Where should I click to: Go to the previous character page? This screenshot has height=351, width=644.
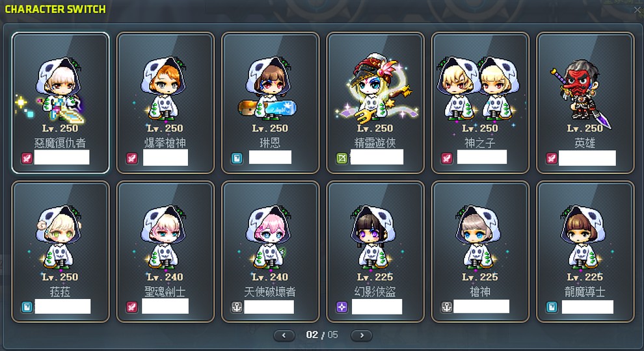click(x=284, y=335)
